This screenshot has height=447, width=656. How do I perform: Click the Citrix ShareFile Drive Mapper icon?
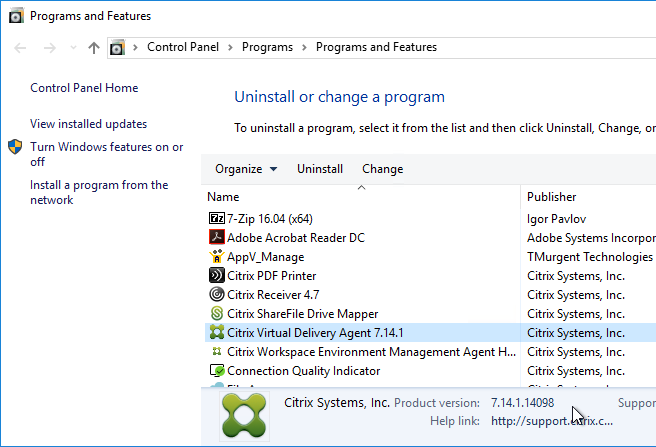[217, 313]
